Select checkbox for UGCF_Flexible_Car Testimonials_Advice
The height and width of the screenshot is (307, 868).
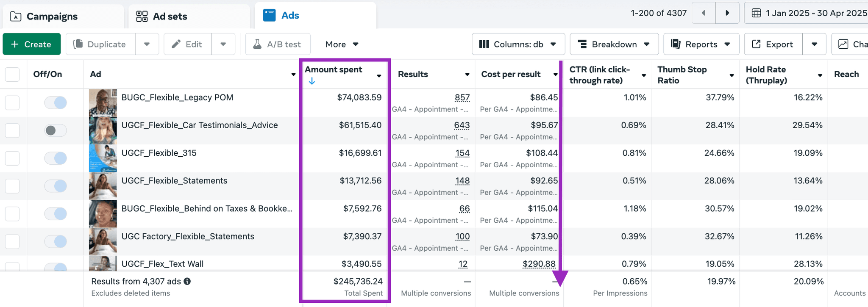12,130
